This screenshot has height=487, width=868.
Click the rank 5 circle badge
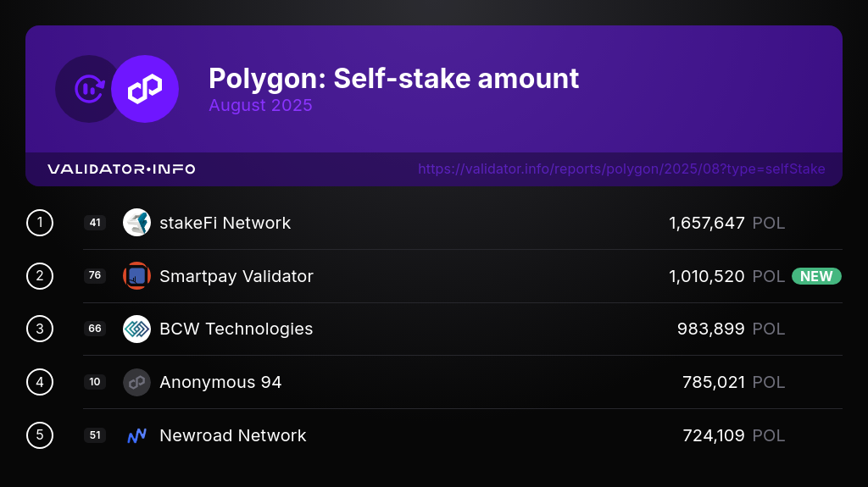point(40,435)
